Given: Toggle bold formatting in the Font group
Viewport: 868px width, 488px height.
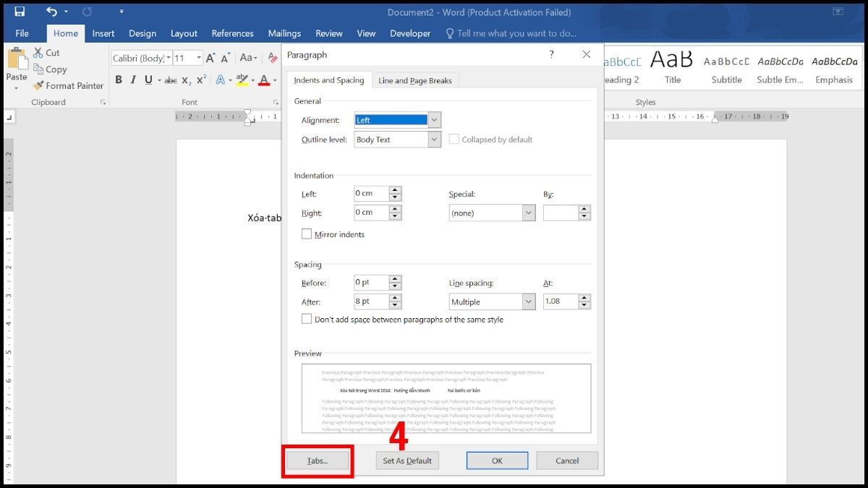Looking at the screenshot, I should [119, 80].
